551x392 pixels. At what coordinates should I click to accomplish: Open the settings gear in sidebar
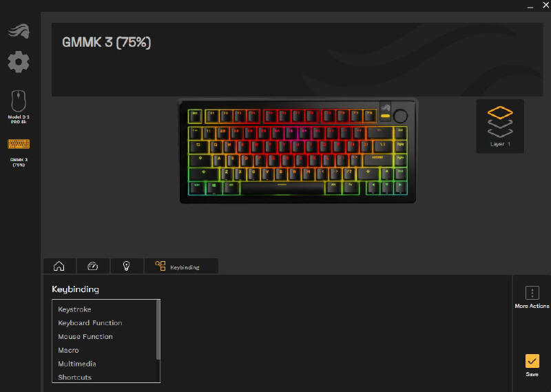click(19, 62)
